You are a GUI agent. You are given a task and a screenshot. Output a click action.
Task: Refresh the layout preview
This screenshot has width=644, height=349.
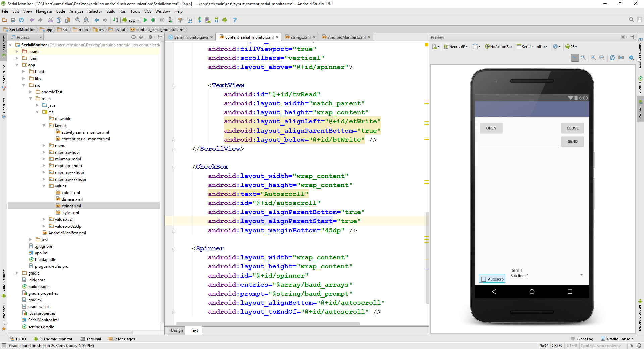612,58
